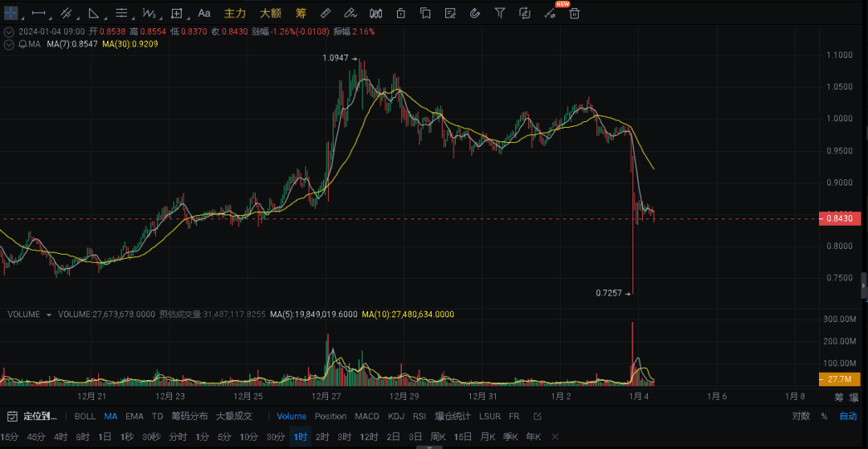Click MA(7):0.8547 value text
The image size is (868, 449).
(x=72, y=43)
